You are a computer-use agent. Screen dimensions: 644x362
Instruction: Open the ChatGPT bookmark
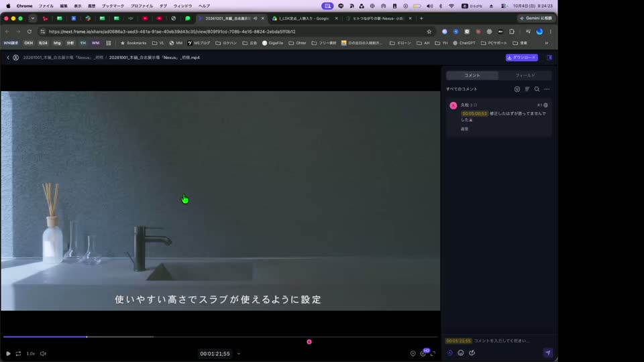click(x=464, y=43)
